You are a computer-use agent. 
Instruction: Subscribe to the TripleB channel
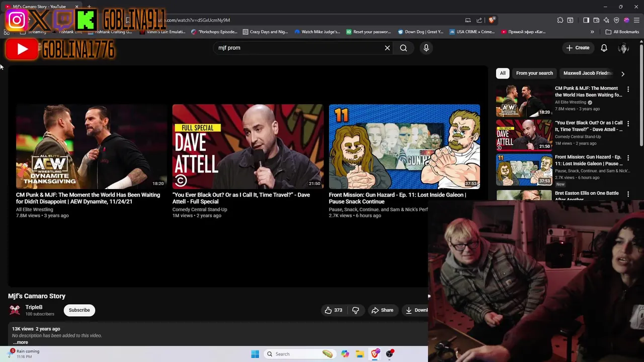(x=79, y=310)
